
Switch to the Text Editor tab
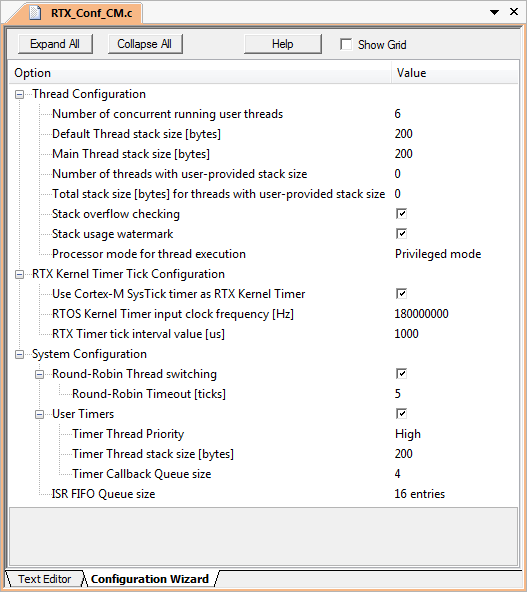pyautogui.click(x=45, y=579)
